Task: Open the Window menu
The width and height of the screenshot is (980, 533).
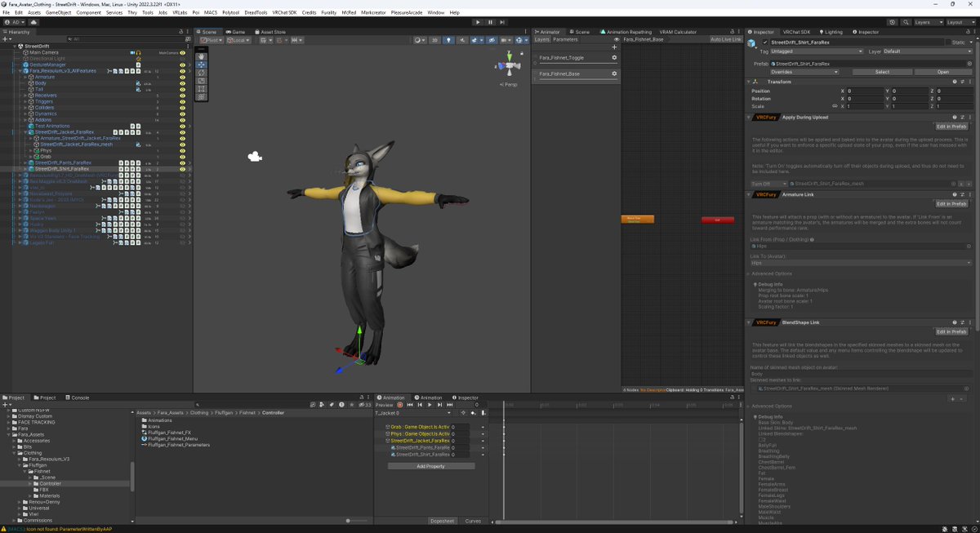Action: [x=436, y=13]
